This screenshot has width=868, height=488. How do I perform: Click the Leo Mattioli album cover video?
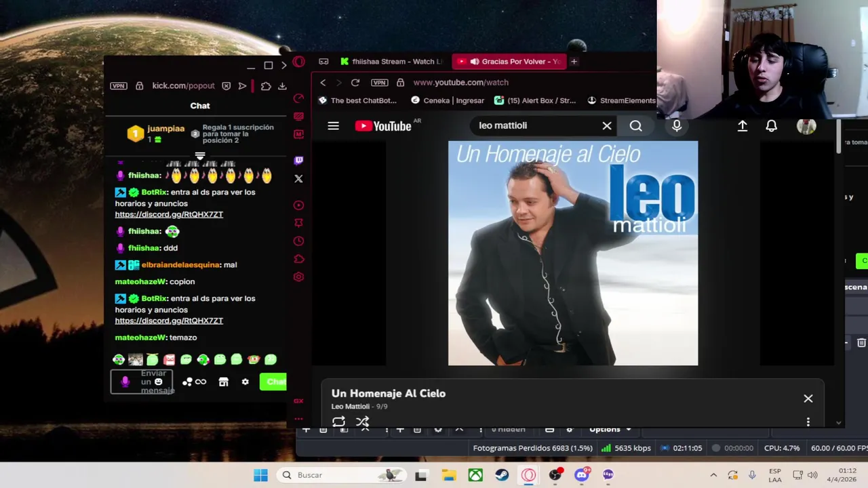573,253
